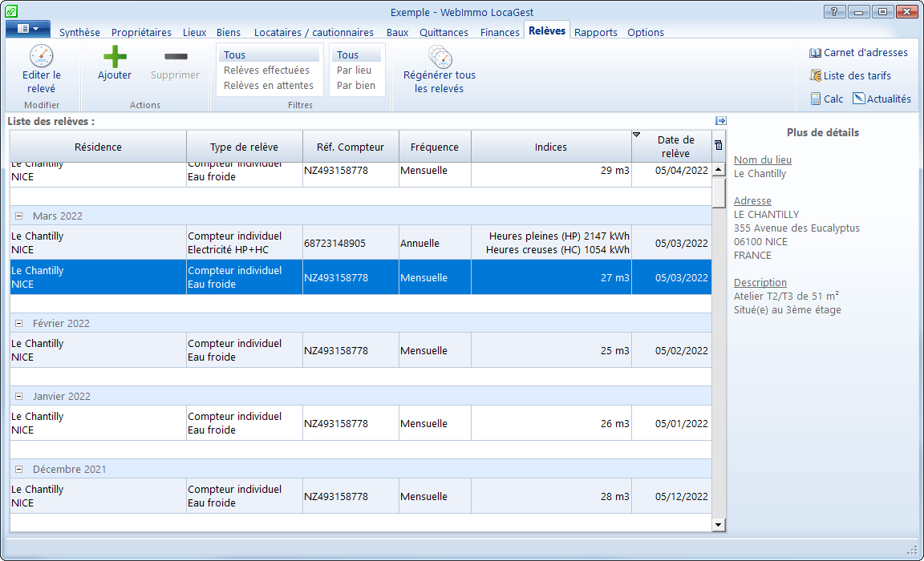The height and width of the screenshot is (561, 924).
Task: Open Actualités news
Action: click(x=881, y=99)
